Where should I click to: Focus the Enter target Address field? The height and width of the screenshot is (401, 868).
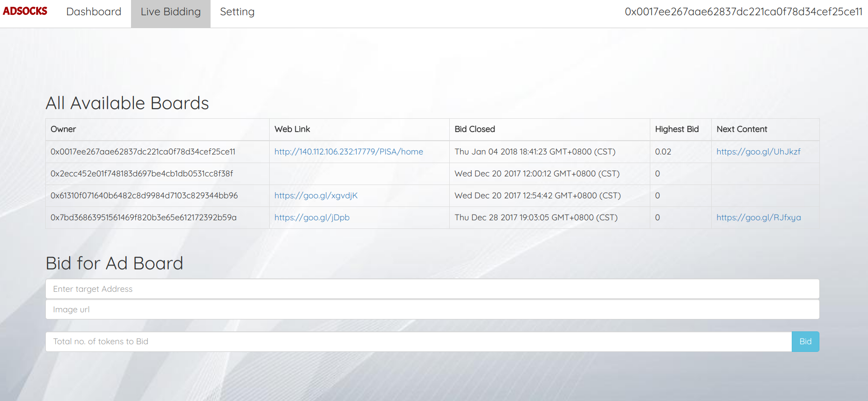433,289
